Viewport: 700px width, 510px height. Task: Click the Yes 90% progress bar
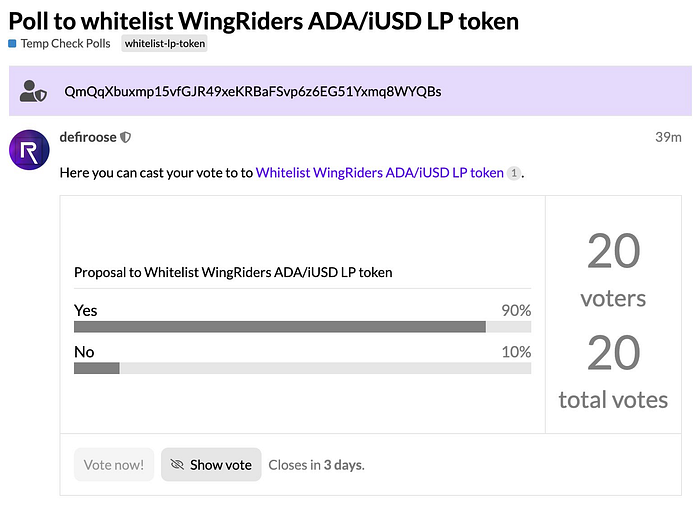302,327
